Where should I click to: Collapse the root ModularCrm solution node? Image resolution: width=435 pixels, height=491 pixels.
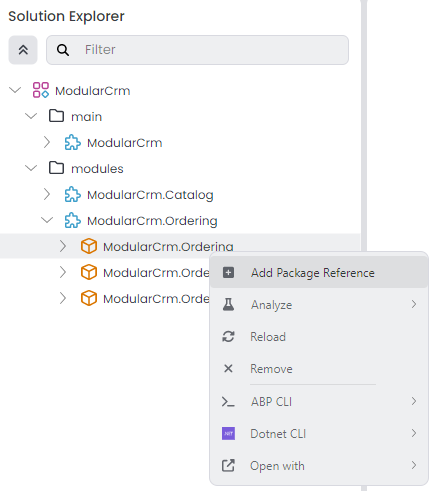click(15, 90)
